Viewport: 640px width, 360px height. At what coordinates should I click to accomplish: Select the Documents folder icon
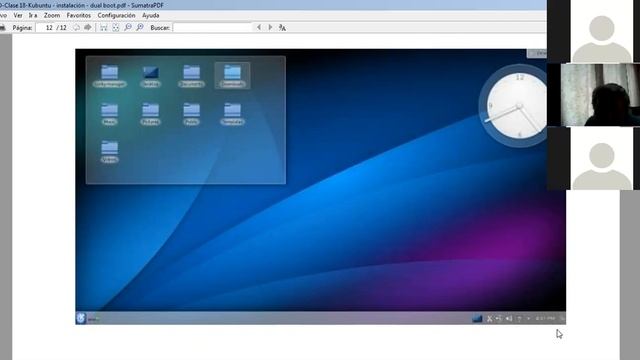(x=191, y=76)
